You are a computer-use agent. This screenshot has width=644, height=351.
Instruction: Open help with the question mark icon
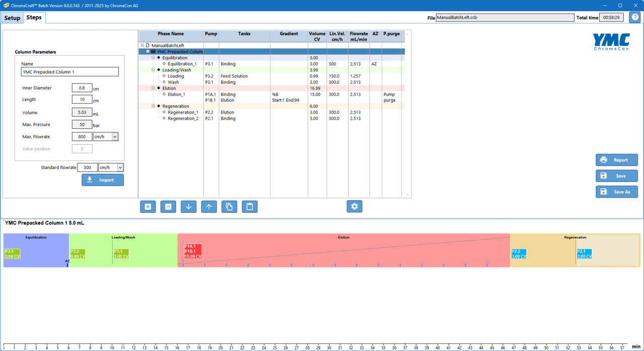coord(635,18)
